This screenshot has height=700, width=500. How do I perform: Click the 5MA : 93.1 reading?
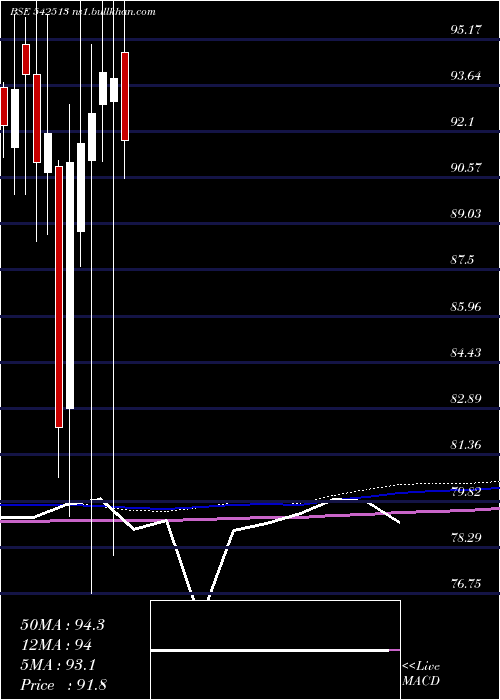point(58,665)
